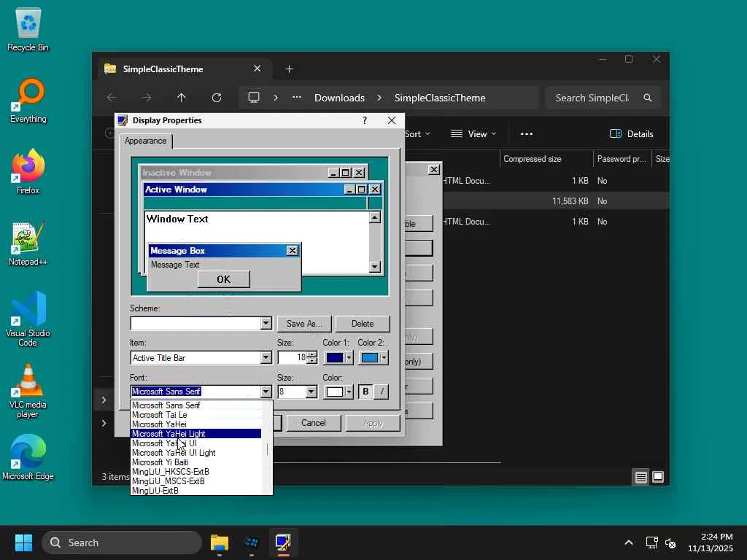Open network status tray icon
747x560 pixels.
click(x=651, y=542)
